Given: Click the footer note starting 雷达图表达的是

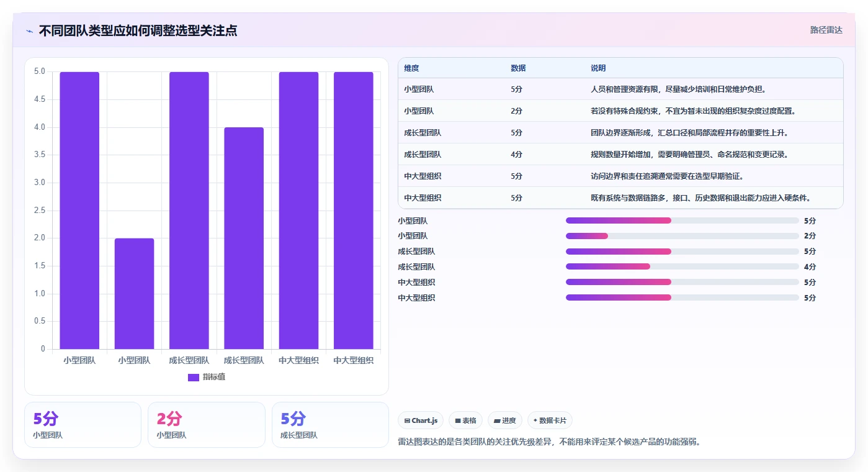Looking at the screenshot, I should tap(549, 442).
